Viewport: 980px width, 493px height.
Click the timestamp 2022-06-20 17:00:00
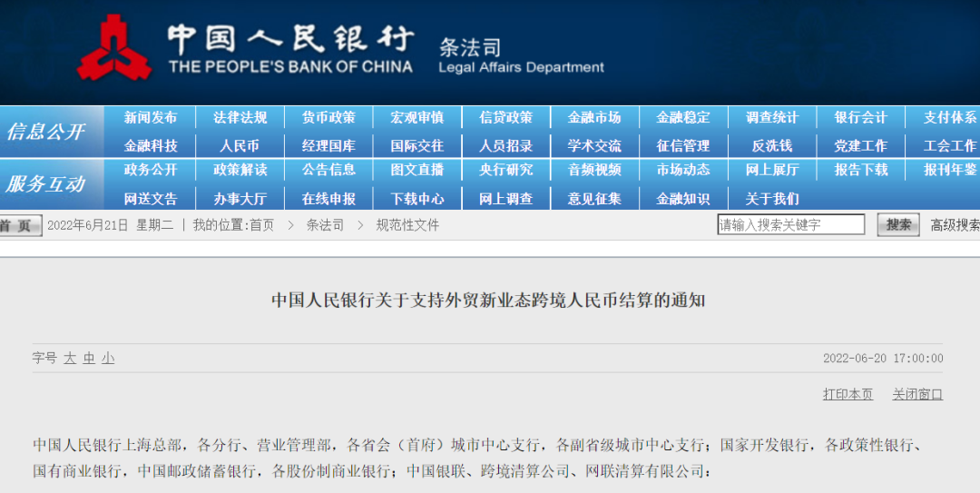(883, 359)
